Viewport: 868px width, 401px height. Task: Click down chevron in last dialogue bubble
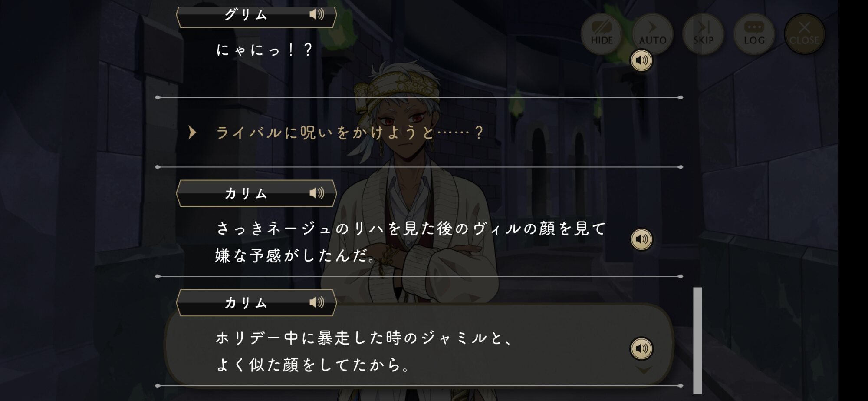pos(644,370)
